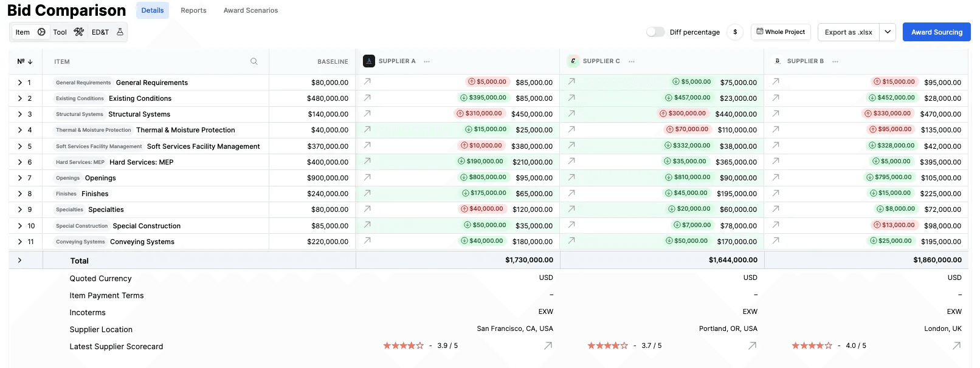Click Supplier C logo icon
The image size is (980, 368).
coord(573,61)
